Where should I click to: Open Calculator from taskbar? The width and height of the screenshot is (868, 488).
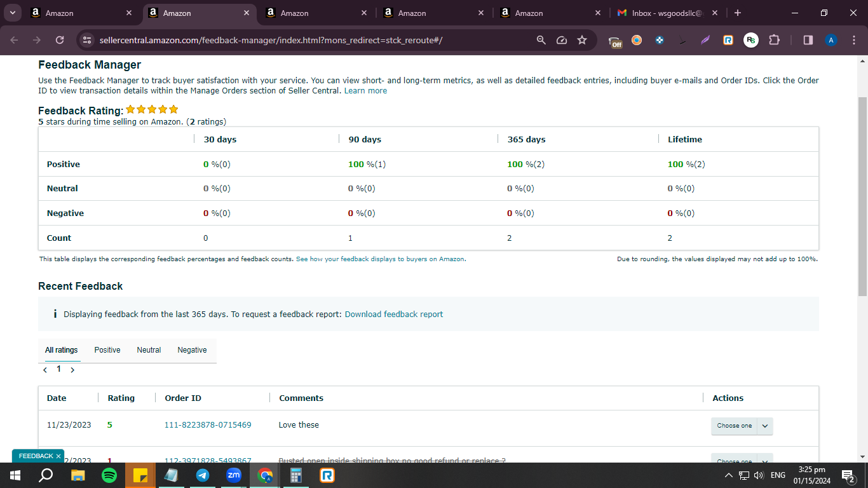(x=296, y=475)
